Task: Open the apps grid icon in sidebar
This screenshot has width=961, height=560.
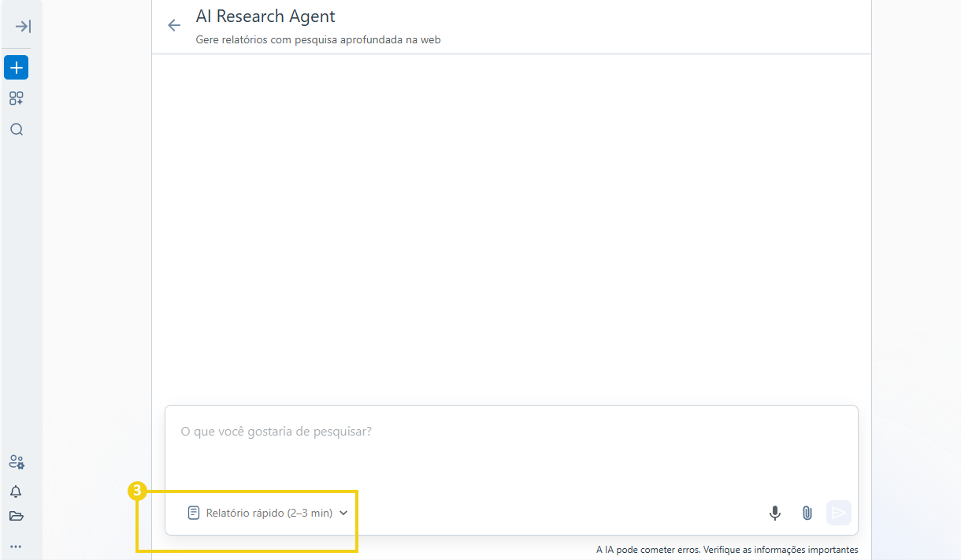Action: [16, 98]
